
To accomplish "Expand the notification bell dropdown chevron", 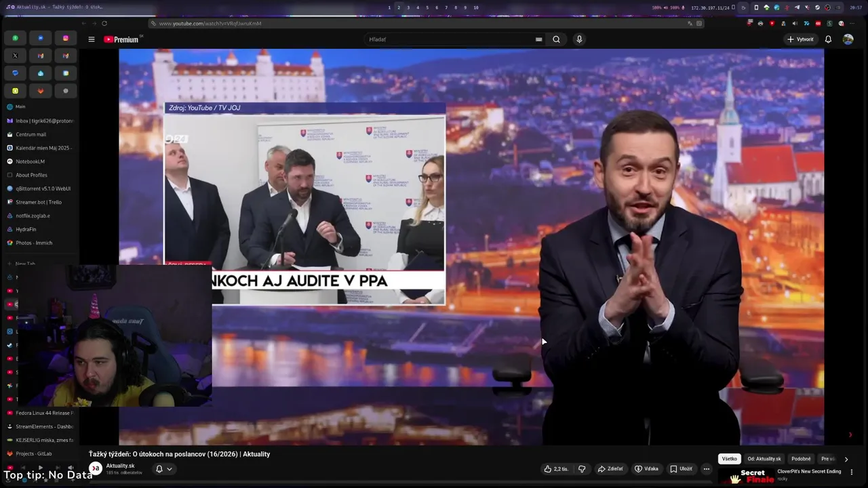I will (x=170, y=468).
